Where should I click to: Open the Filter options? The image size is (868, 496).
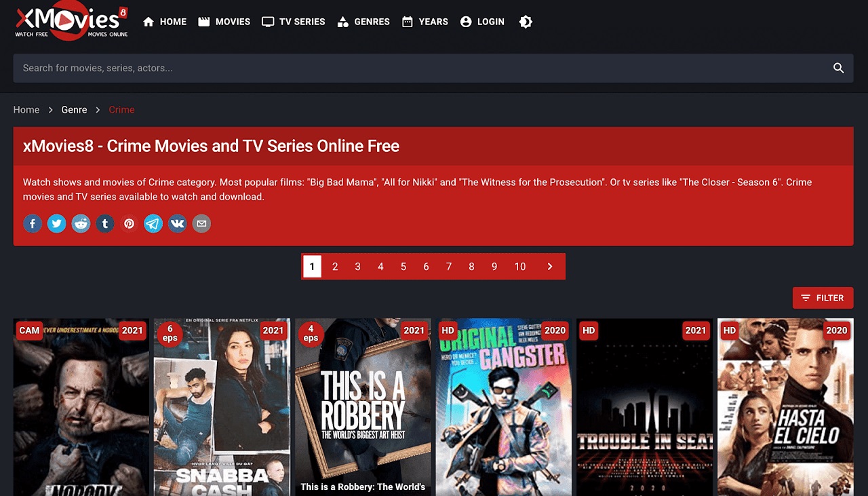point(823,298)
